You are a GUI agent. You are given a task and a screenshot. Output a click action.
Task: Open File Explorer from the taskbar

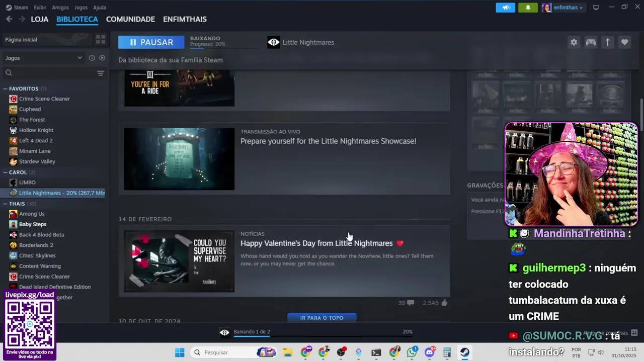coord(288,352)
